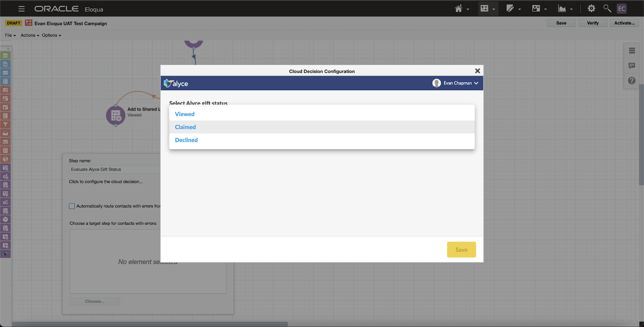Open the help question mark icon
Viewport: 644px width, 327px height.
(x=632, y=81)
